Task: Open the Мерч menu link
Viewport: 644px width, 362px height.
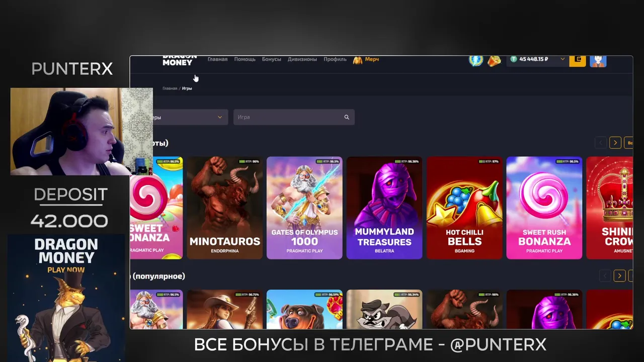Action: [x=372, y=59]
